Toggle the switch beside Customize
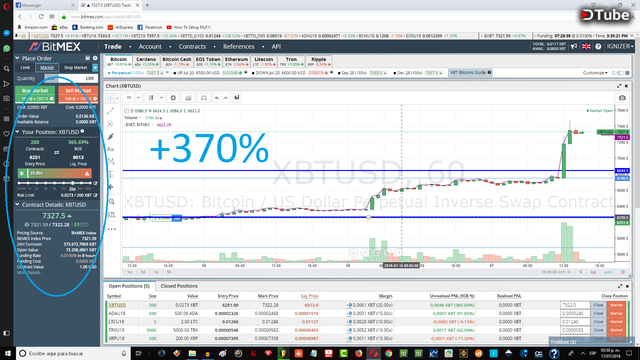Viewport: 640px width, 360px height. click(620, 73)
